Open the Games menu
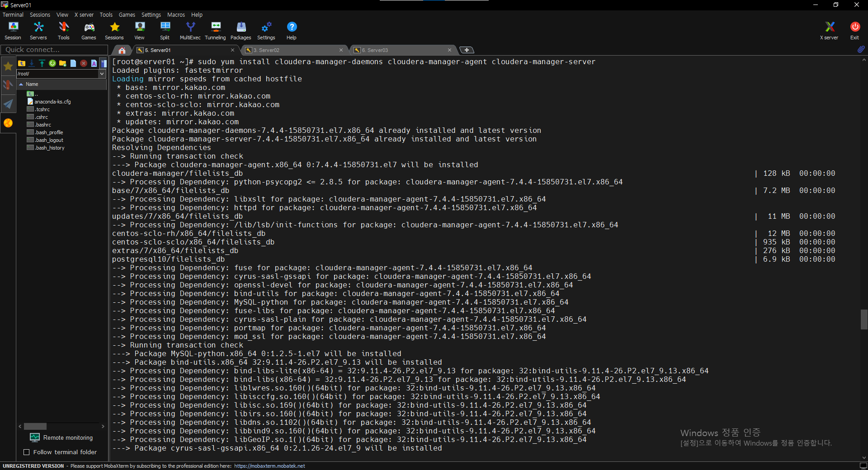This screenshot has width=868, height=470. click(127, 14)
